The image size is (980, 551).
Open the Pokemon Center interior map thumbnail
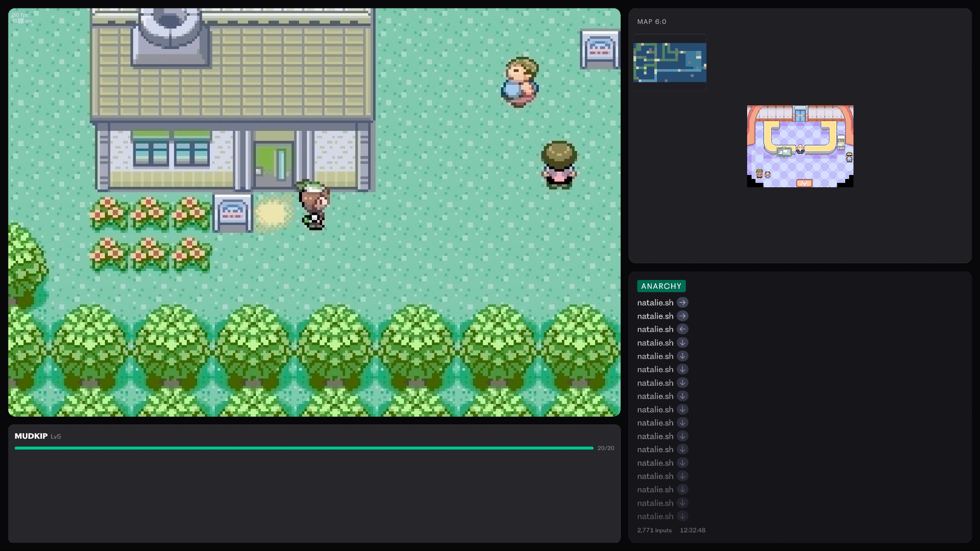click(800, 146)
